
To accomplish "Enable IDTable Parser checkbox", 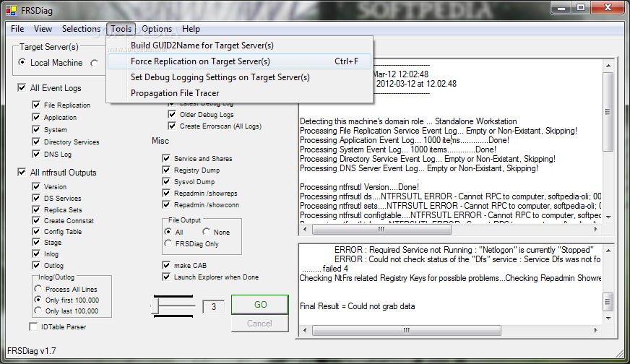I will click(x=33, y=326).
